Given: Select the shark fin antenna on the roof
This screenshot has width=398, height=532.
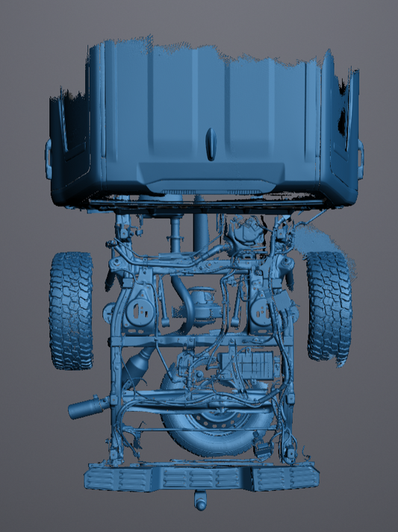Looking at the screenshot, I should [x=211, y=144].
